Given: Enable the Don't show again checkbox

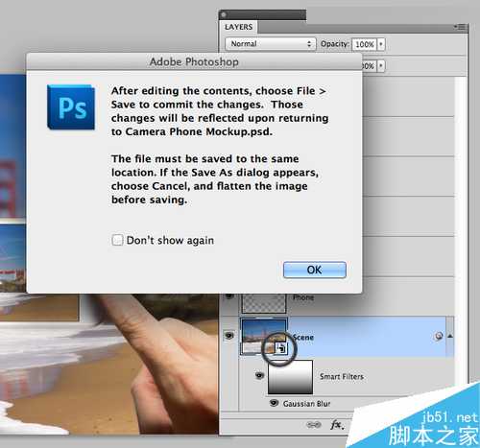Looking at the screenshot, I should pyautogui.click(x=117, y=240).
